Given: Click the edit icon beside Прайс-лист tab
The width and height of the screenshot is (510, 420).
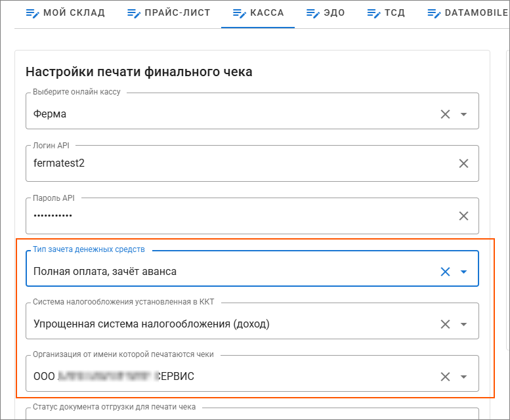Looking at the screenshot, I should click(x=134, y=13).
